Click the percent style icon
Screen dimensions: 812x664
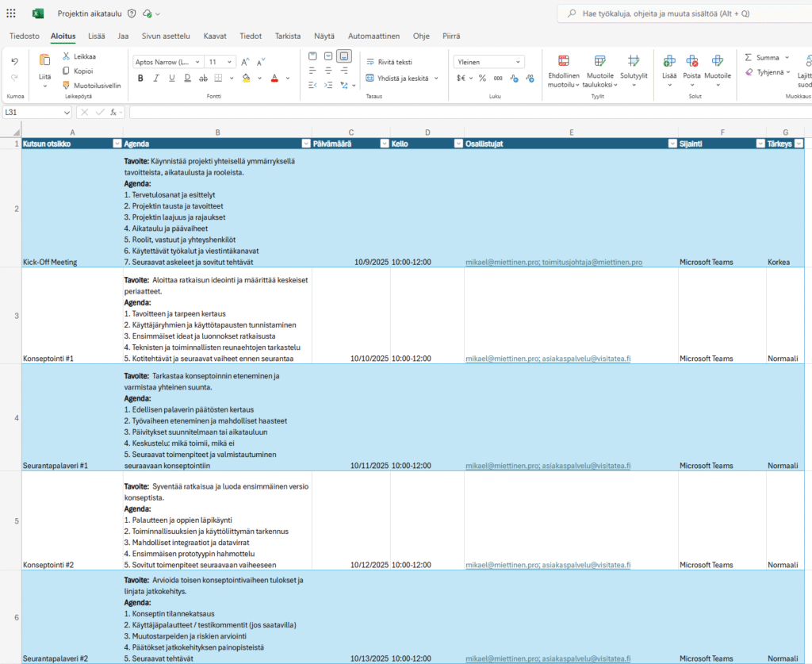481,78
